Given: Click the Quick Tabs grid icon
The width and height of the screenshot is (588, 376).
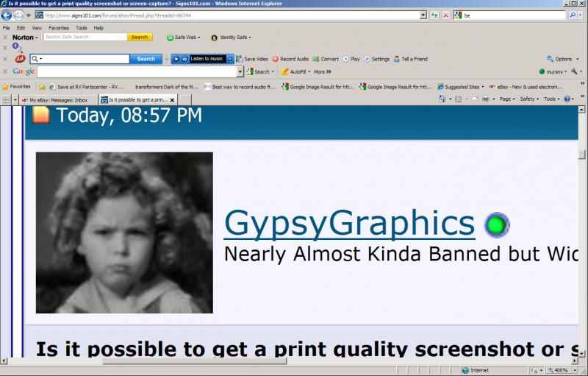Looking at the screenshot, I should tap(6, 100).
